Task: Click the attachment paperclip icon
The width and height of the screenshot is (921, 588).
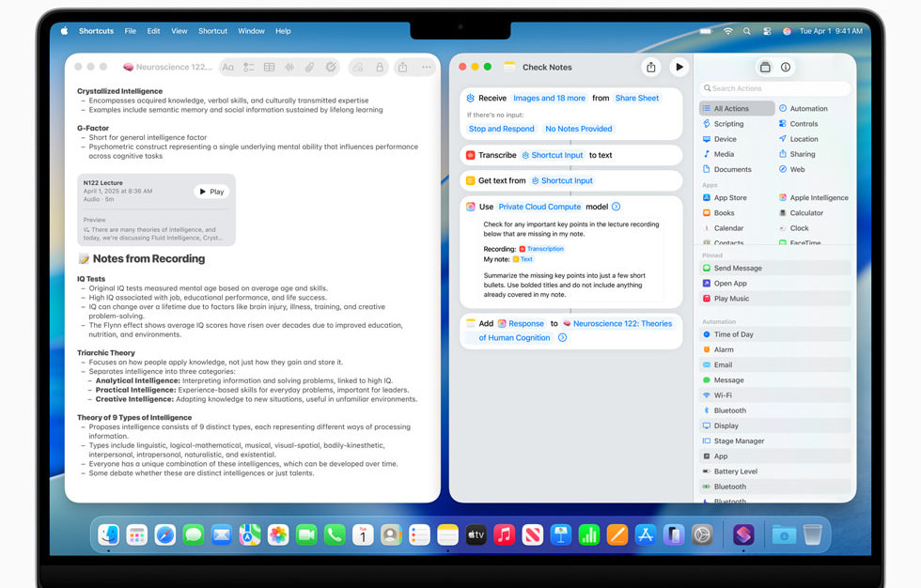Action: click(x=309, y=68)
